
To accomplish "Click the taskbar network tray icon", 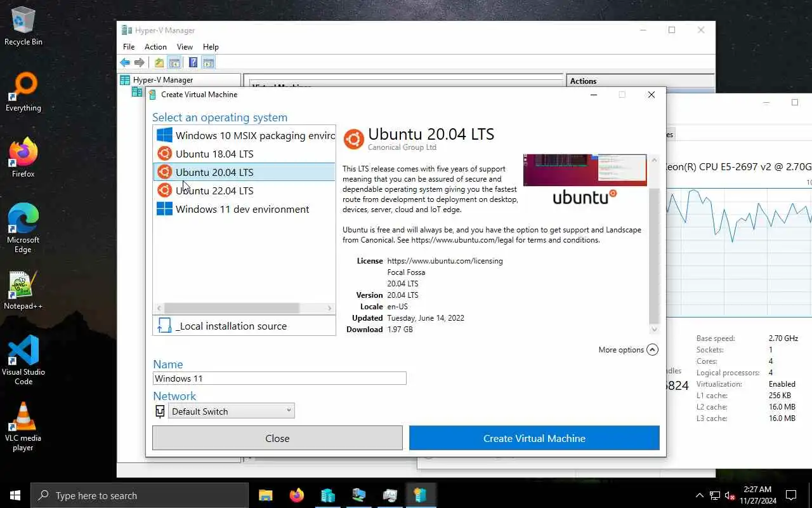I will [715, 495].
